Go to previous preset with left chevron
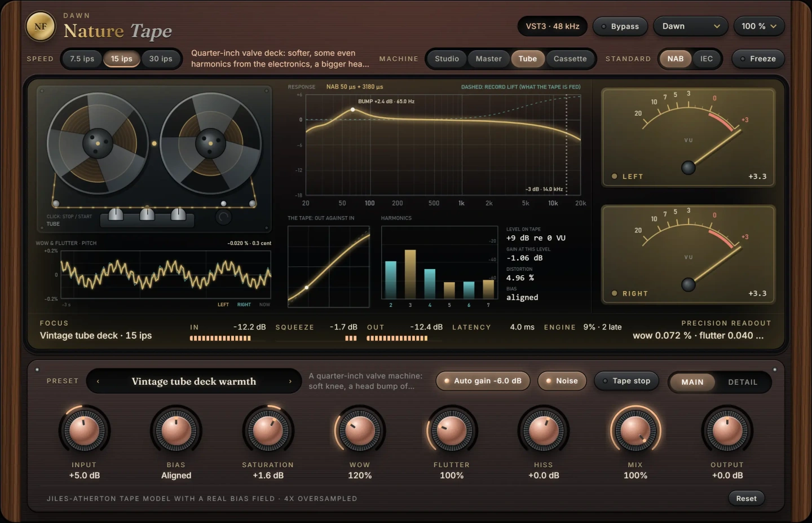This screenshot has width=812, height=523. pos(98,381)
